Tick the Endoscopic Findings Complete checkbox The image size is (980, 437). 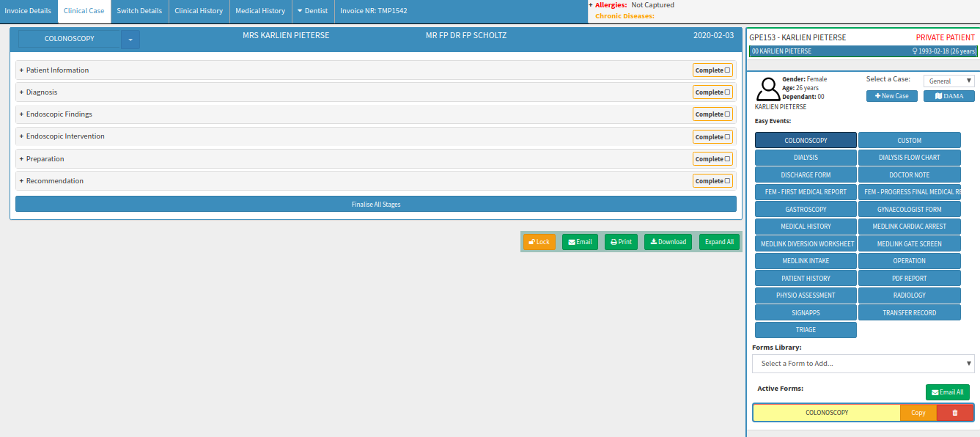point(728,114)
